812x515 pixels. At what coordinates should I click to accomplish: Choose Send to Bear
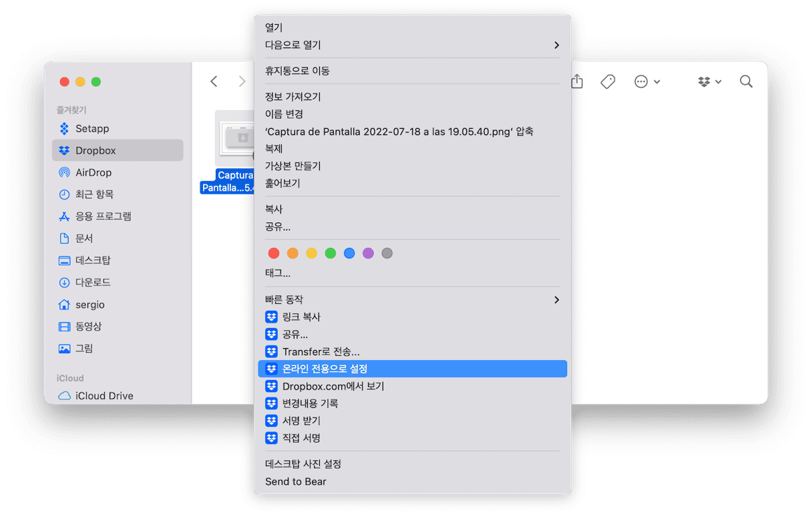(296, 482)
